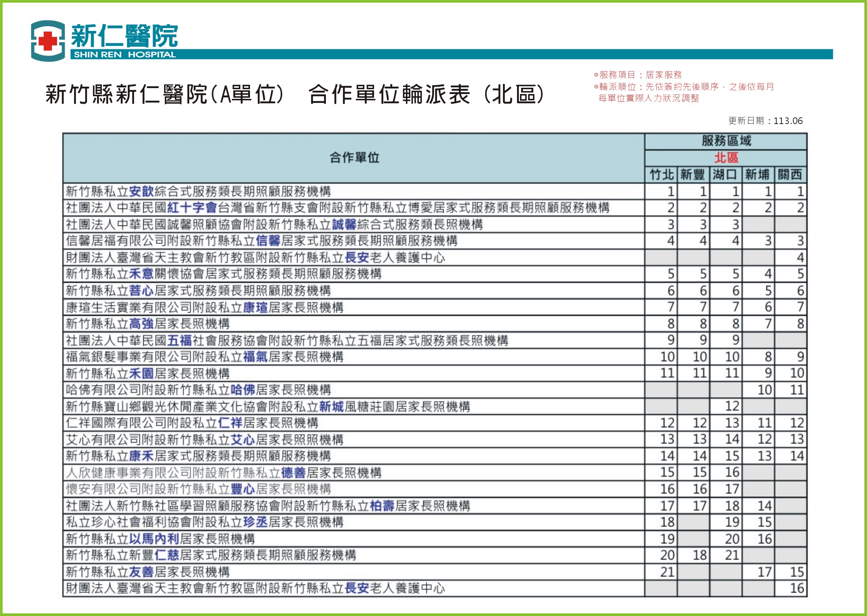
Task: Click the 湖口 column header
Action: tap(726, 174)
